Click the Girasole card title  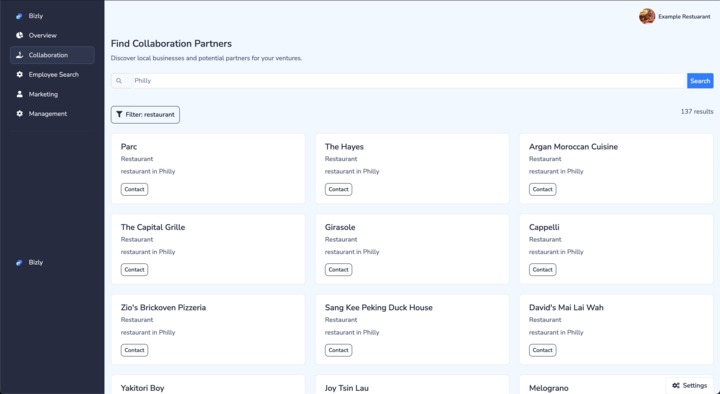pos(340,227)
